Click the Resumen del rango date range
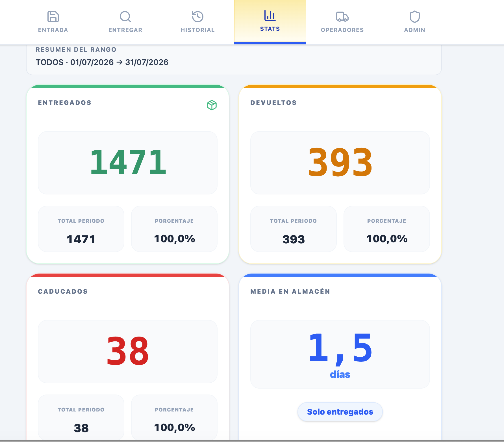The width and height of the screenshot is (504, 442). tap(102, 62)
